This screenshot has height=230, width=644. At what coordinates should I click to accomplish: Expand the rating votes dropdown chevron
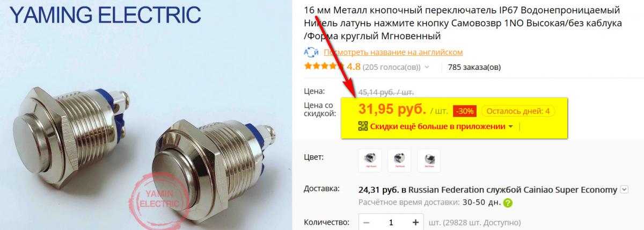[x=427, y=68]
